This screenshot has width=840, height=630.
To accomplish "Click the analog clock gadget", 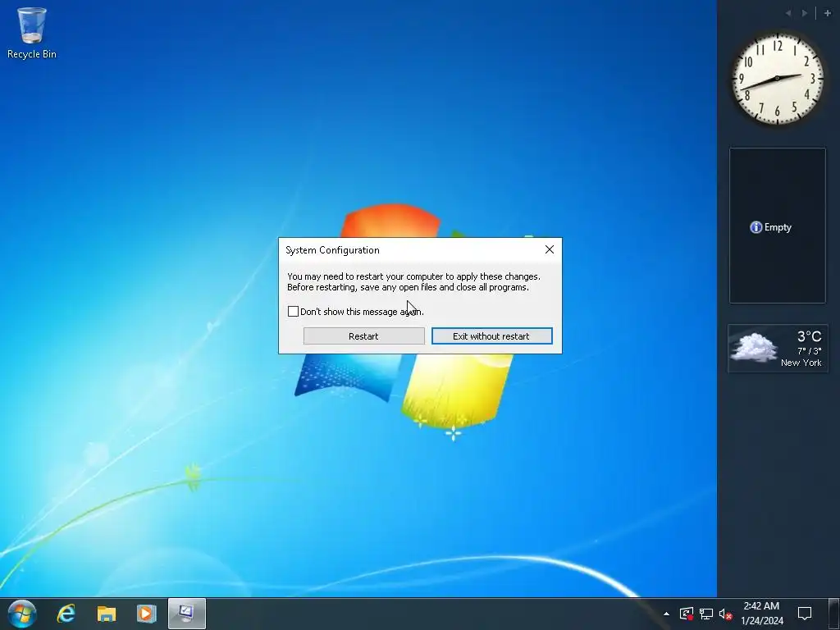I will click(x=778, y=78).
